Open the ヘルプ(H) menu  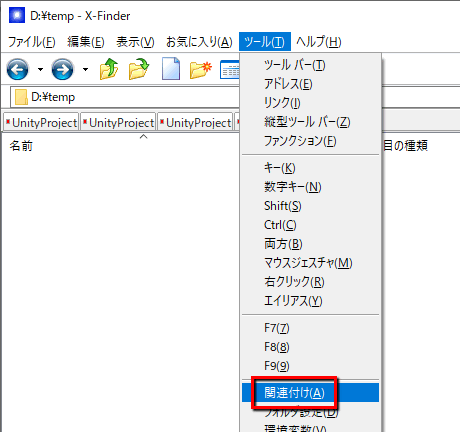pos(319,42)
